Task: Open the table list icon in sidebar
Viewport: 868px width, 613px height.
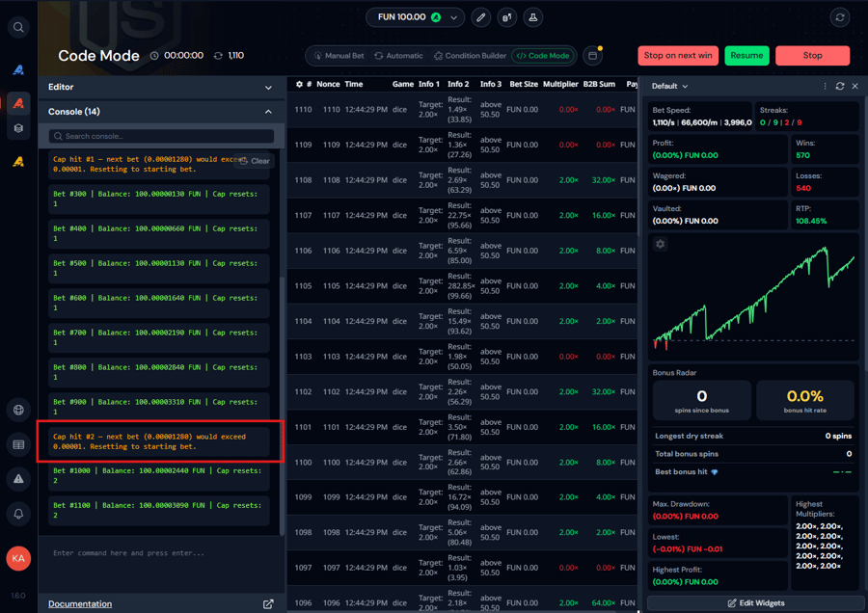Action: click(x=18, y=445)
